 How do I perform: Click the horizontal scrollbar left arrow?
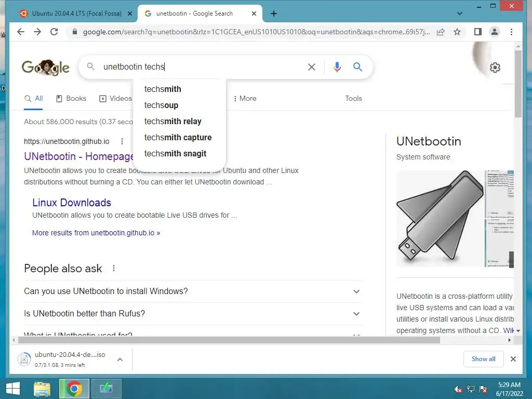(14, 340)
